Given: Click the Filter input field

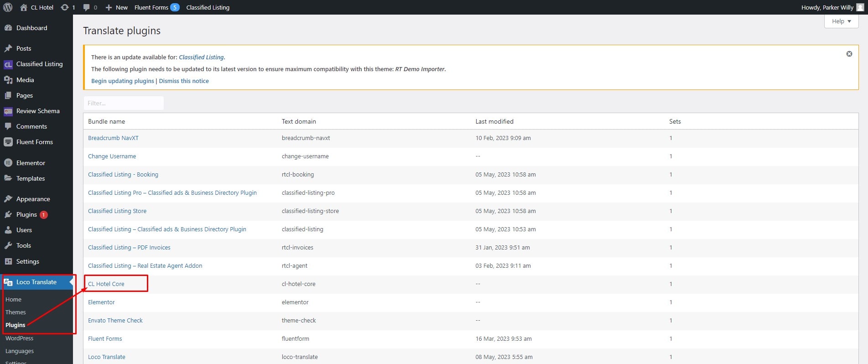Looking at the screenshot, I should tap(124, 103).
